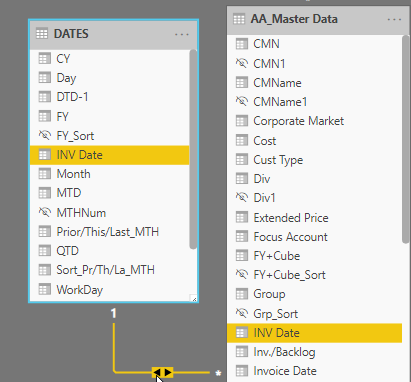
Task: Select the Cust Type field name
Action: click(278, 160)
